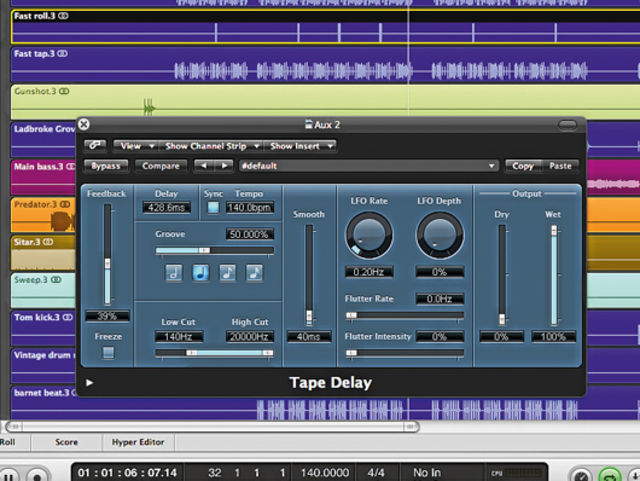640x481 pixels.
Task: Click the Groove slider
Action: 214,250
